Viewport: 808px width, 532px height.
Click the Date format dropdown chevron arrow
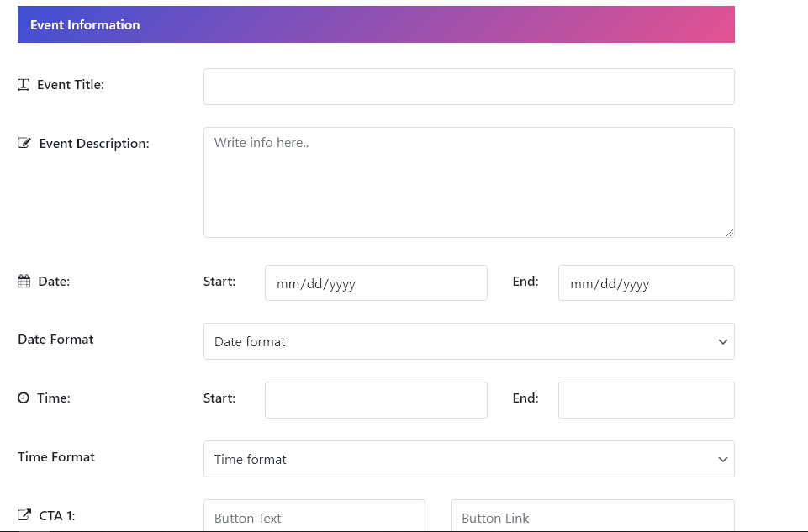point(722,342)
